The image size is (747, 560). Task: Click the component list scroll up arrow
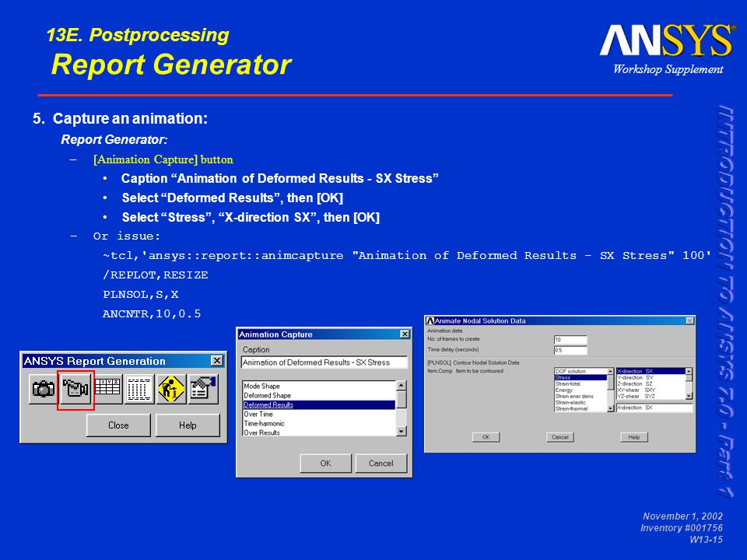click(689, 371)
